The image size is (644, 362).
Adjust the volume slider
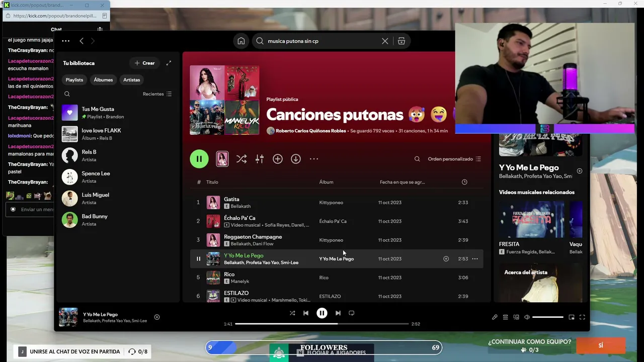coord(547,317)
